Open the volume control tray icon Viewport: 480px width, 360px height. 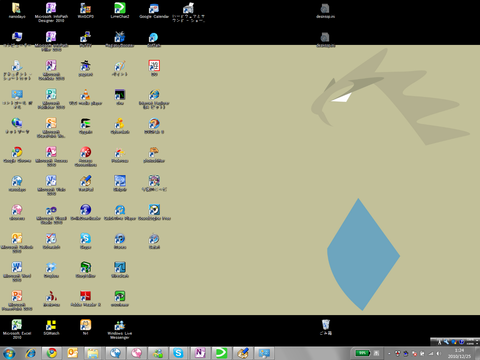[439, 353]
